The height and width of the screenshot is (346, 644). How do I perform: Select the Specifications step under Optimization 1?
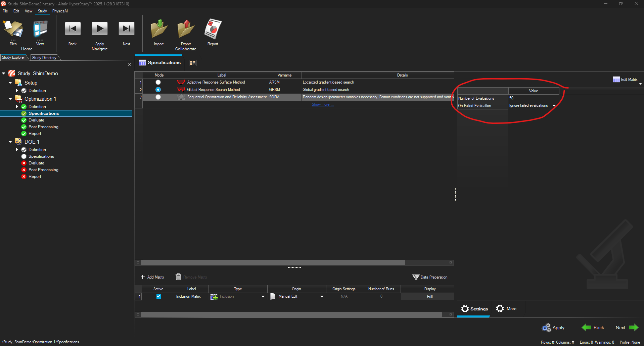[x=44, y=113]
